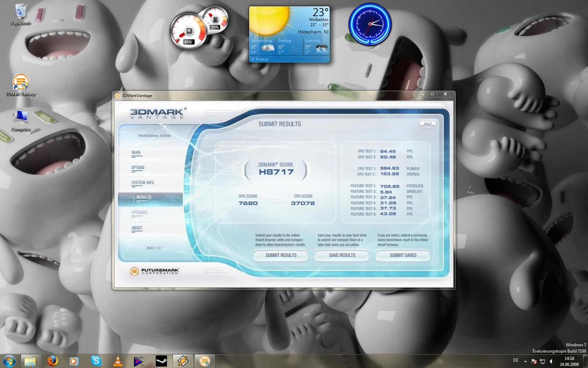The height and width of the screenshot is (368, 588).
Task: Open the weather gadget for Hildesheim
Action: 289,34
